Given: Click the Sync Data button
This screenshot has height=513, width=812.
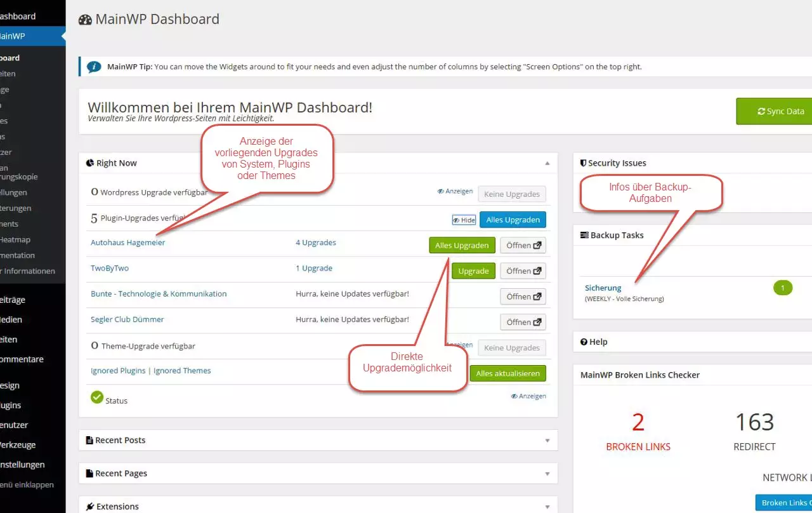Looking at the screenshot, I should click(775, 111).
